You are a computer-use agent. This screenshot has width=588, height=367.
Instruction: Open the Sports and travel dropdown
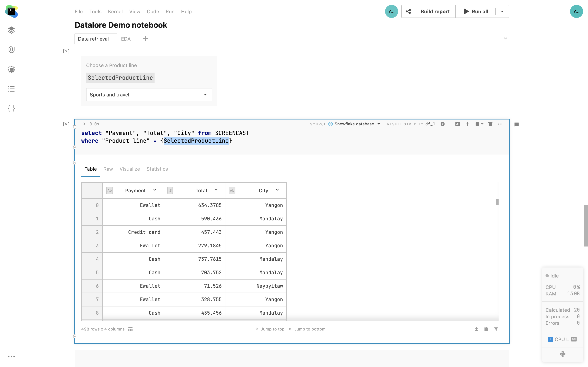click(x=149, y=95)
